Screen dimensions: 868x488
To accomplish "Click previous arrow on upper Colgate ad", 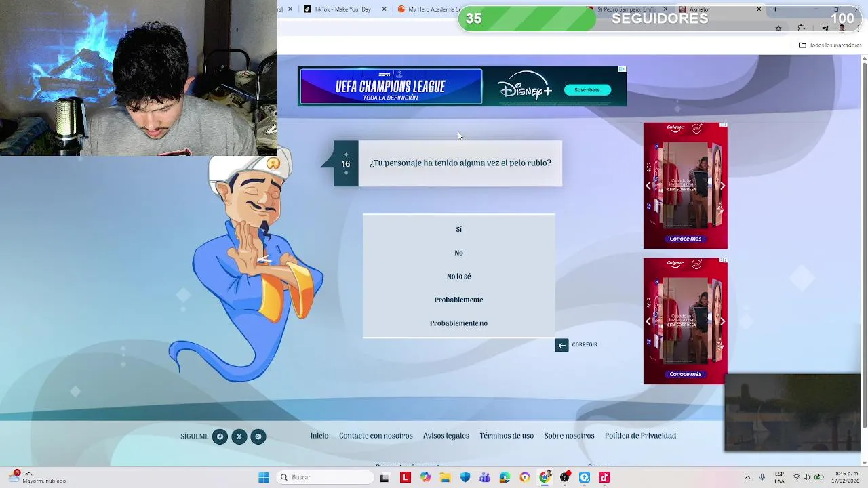I will (648, 185).
